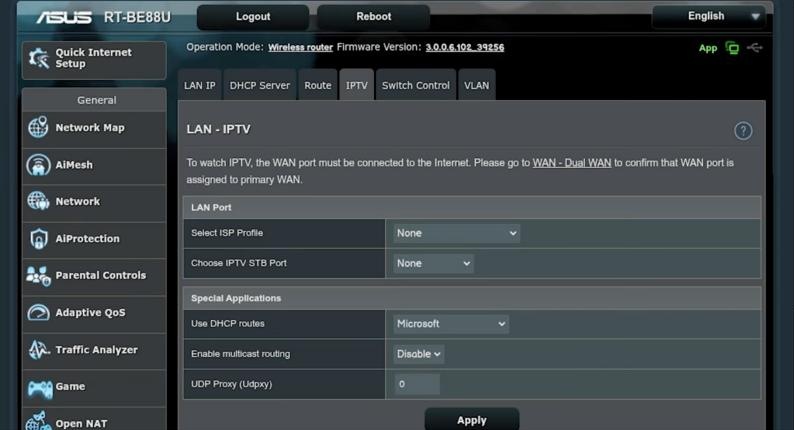Open the Select ISP Profile dropdown
The height and width of the screenshot is (430, 794).
tap(456, 233)
